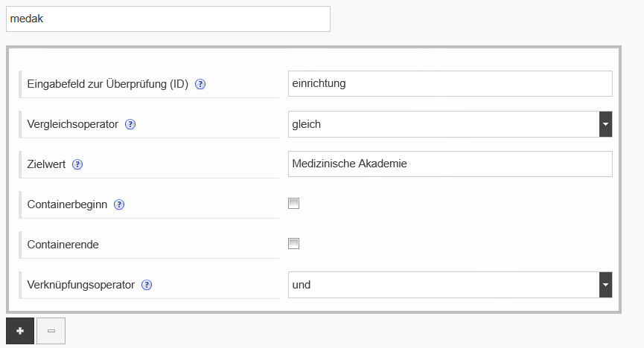Click the Verknüpfungsoperator help question mark
This screenshot has width=644, height=348.
point(147,285)
